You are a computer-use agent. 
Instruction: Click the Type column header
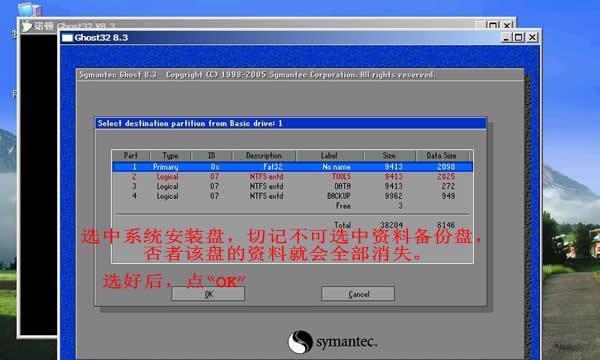[x=170, y=155]
